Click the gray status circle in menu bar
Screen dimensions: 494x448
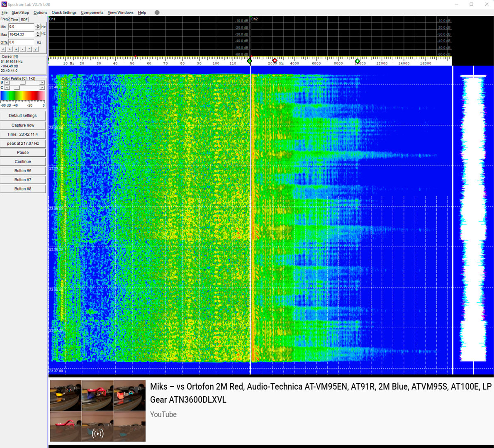[157, 12]
